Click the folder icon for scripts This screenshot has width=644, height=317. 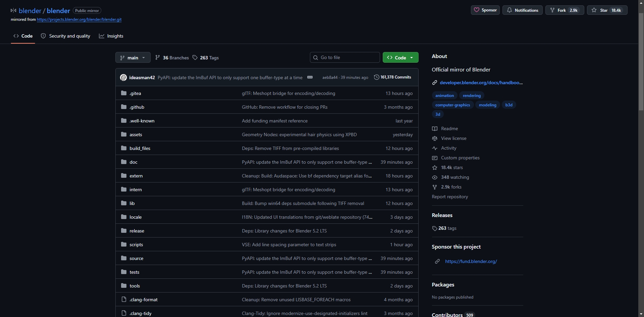click(x=124, y=244)
